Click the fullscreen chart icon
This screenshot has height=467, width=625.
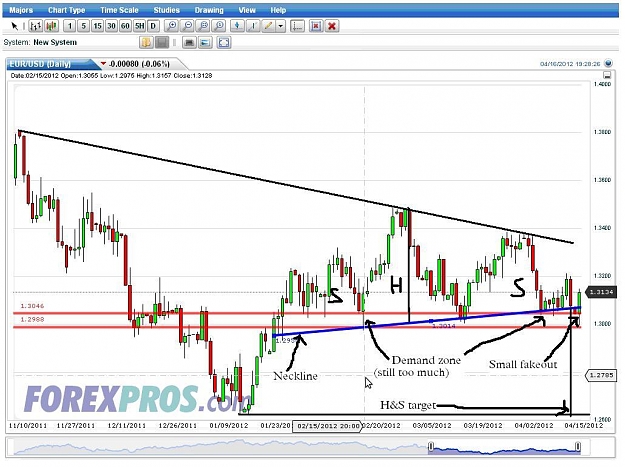tap(224, 42)
